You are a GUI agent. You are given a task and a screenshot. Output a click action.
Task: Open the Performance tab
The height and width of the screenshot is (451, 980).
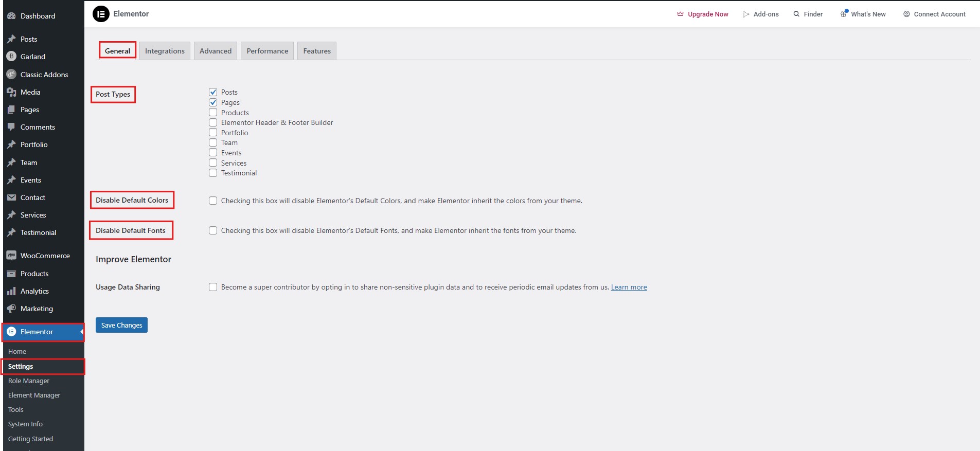(x=268, y=51)
